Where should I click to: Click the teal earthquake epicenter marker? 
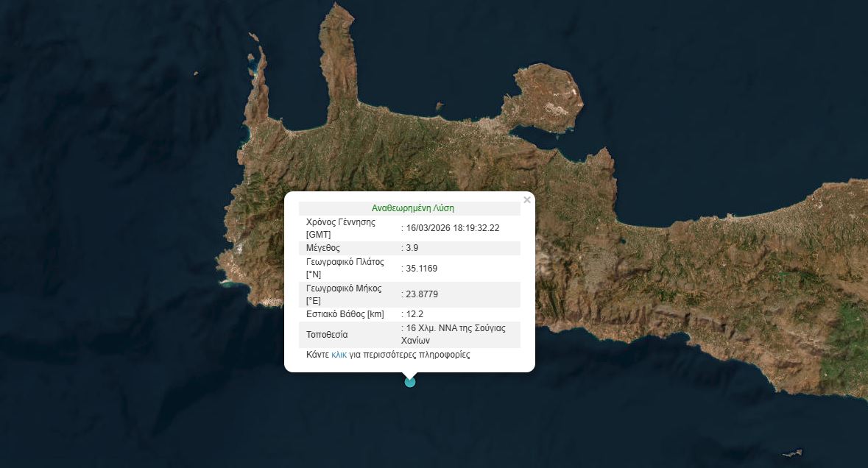coord(410,381)
